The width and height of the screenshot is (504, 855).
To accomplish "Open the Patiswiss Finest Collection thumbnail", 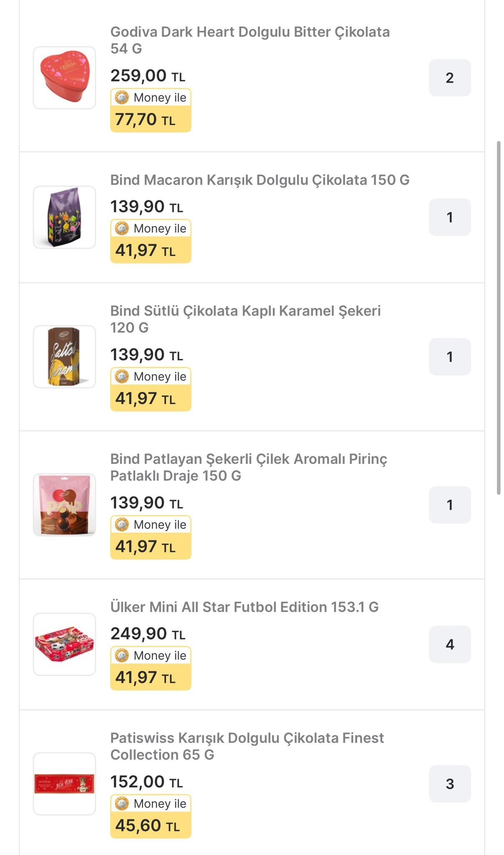I will tap(65, 784).
